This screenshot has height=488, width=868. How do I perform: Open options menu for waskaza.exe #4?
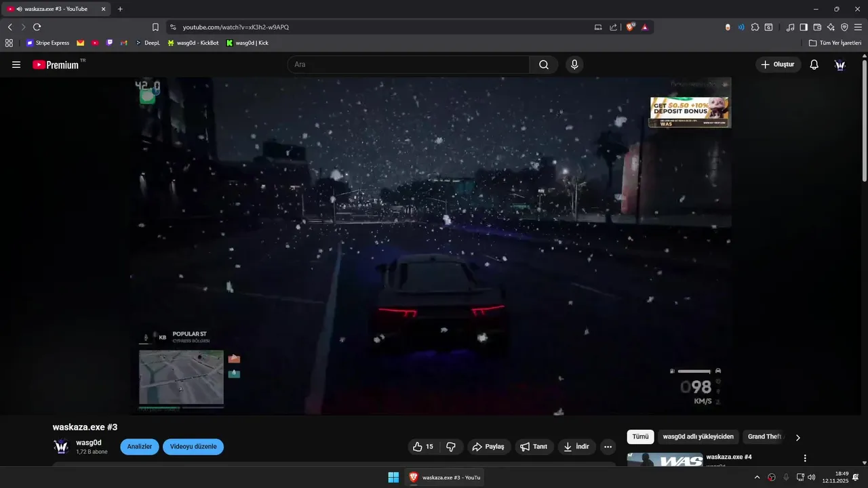(805, 459)
